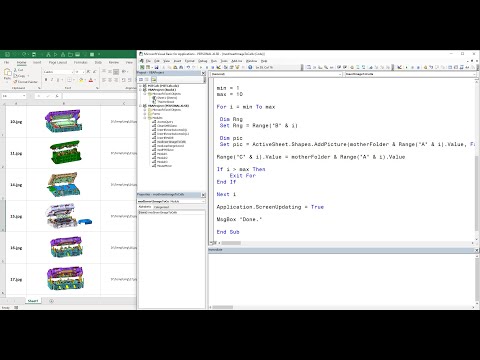Click Increase Font Size icon in Excel

point(88,72)
